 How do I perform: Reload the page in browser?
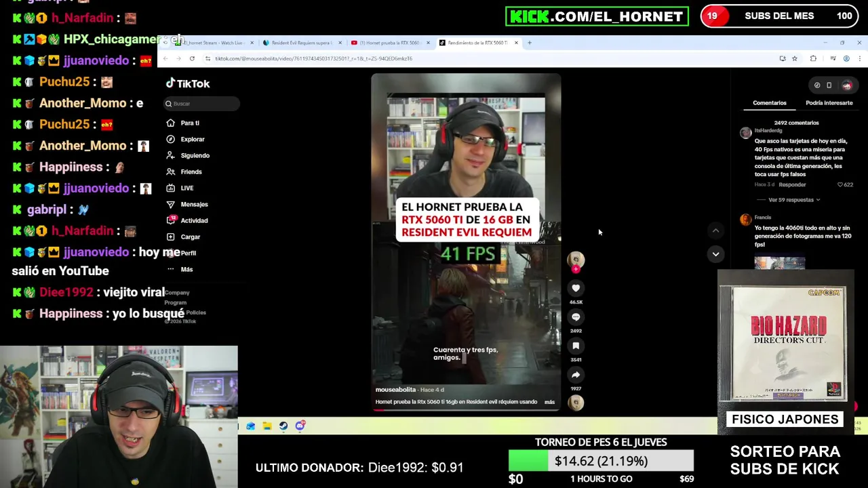[192, 58]
